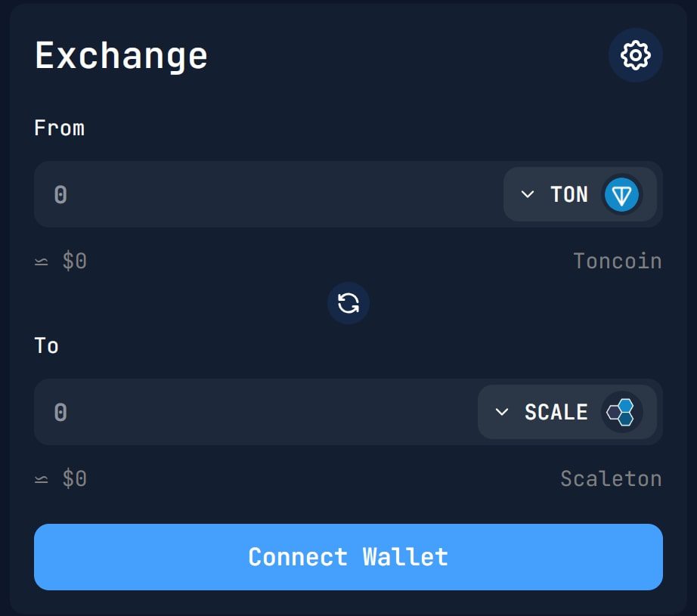Click the Toncoin token name text
Screen dimensions: 697x616
[x=618, y=261]
